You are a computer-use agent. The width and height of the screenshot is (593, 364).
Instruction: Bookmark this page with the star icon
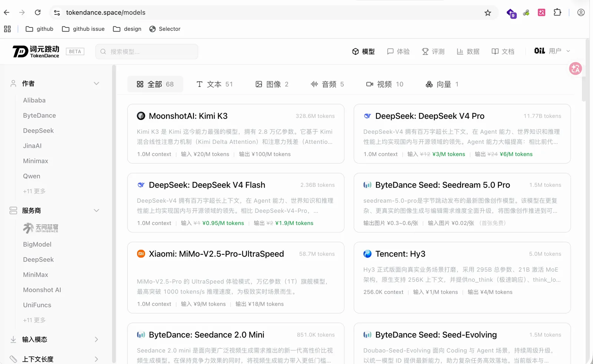pyautogui.click(x=488, y=13)
